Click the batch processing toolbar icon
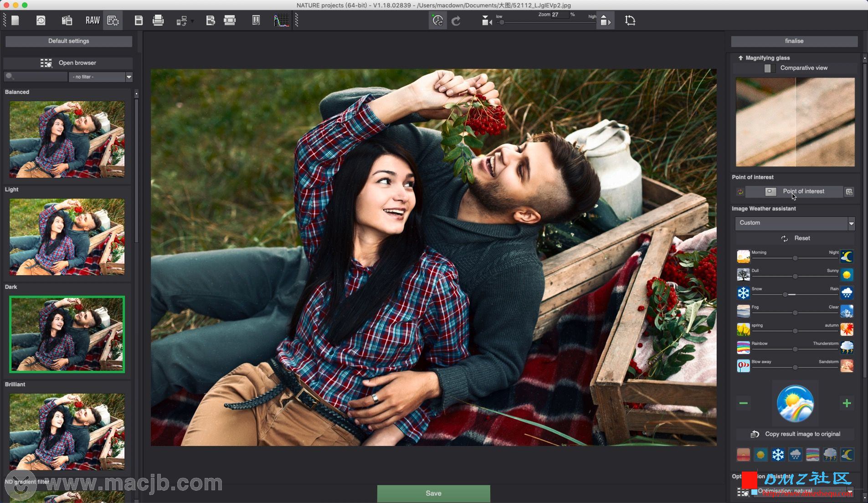Image resolution: width=868 pixels, height=503 pixels. pos(182,21)
